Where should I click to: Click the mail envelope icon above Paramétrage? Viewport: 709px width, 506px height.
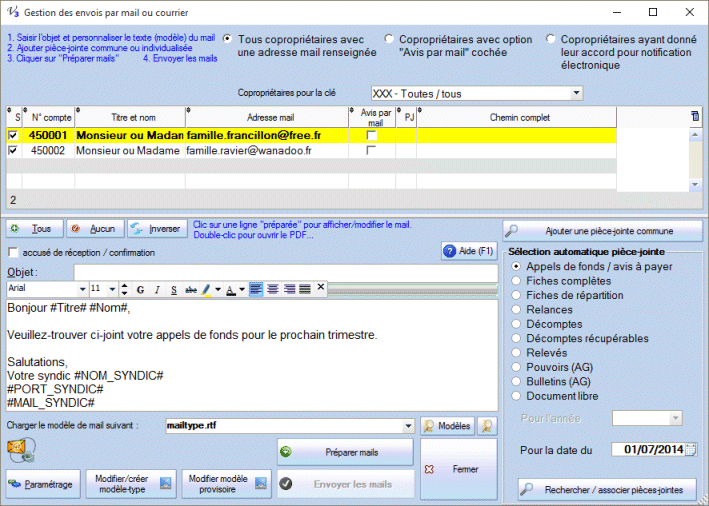coord(20,452)
